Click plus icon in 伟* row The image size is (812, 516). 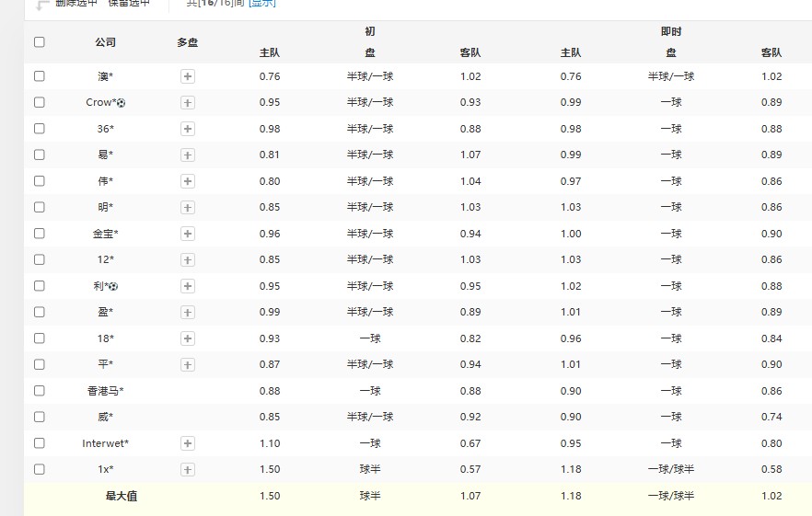(188, 181)
